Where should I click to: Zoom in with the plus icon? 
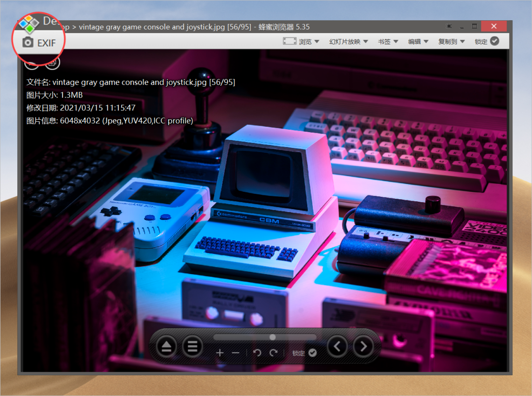tap(220, 353)
